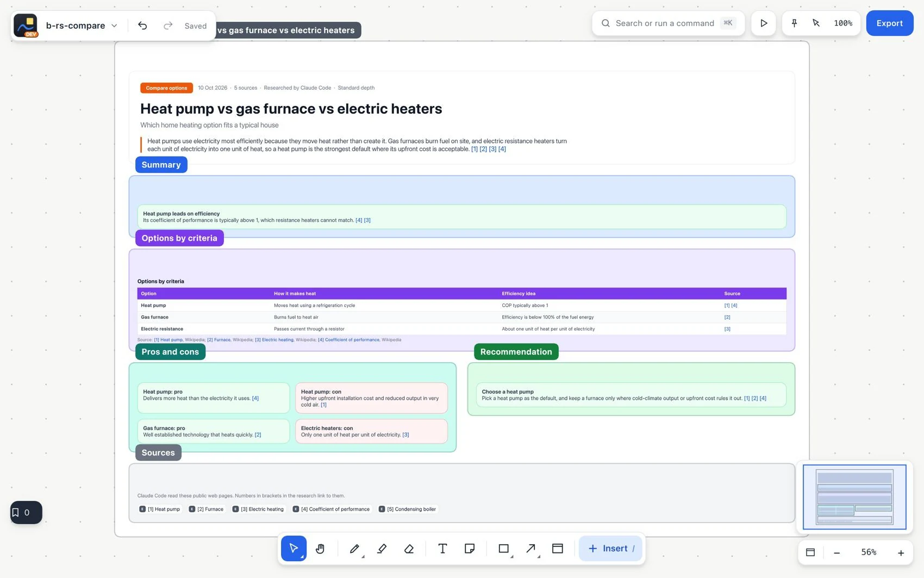Click the Export button
Viewport: 924px width, 578px height.
889,23
